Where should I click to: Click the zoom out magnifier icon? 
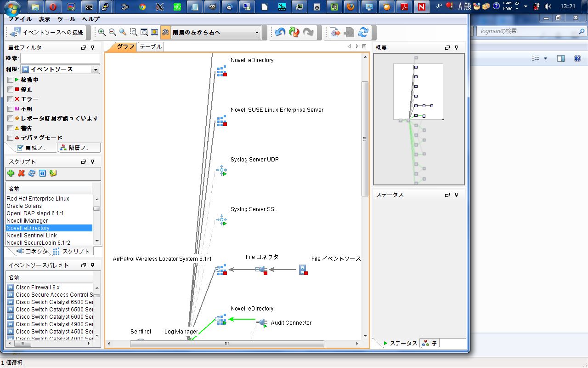click(113, 32)
